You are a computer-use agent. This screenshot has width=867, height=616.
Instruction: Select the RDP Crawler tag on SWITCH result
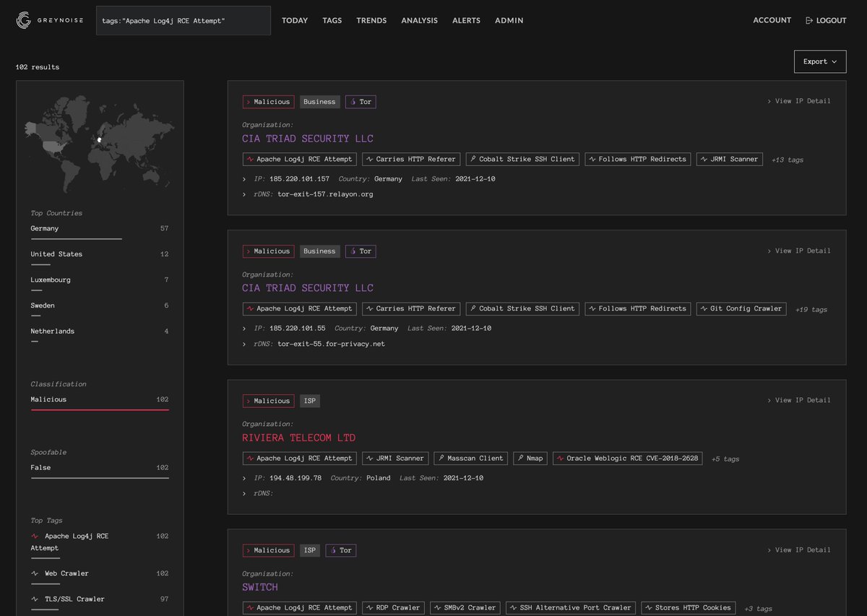pos(393,607)
